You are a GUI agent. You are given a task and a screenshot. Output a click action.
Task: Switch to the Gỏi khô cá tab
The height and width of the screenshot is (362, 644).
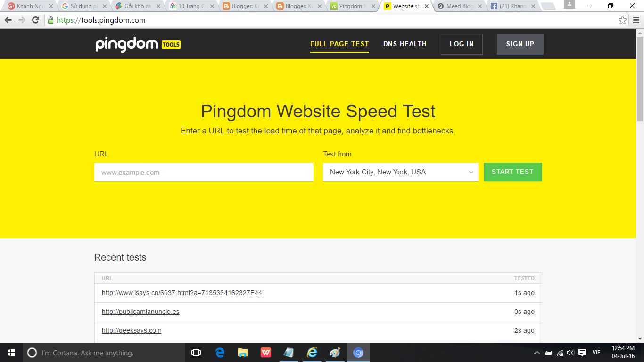pos(138,6)
